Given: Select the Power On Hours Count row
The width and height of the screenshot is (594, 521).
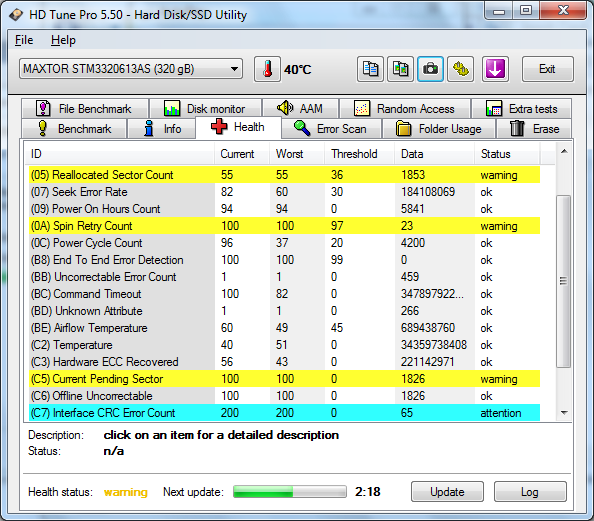Looking at the screenshot, I should pyautogui.click(x=284, y=209).
